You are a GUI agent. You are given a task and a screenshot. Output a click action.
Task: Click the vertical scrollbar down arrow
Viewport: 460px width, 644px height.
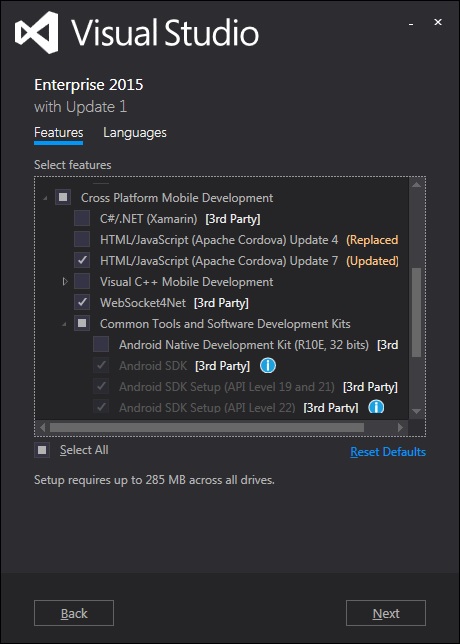pyautogui.click(x=416, y=411)
